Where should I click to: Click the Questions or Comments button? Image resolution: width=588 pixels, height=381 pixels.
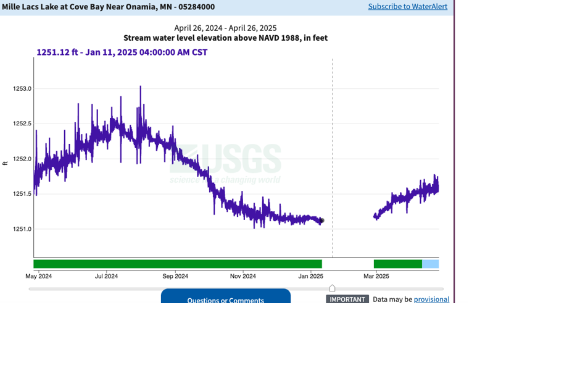tap(225, 299)
